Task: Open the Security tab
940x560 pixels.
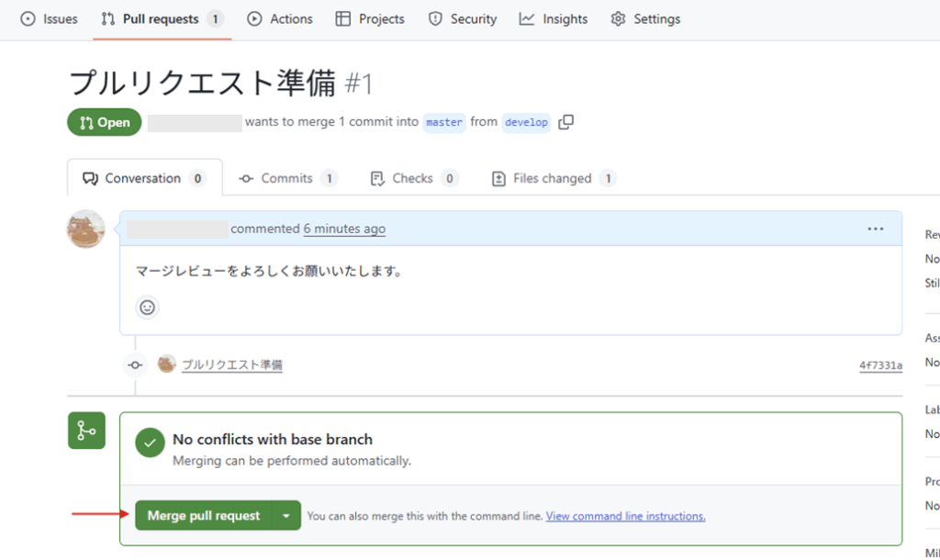Action: click(463, 18)
